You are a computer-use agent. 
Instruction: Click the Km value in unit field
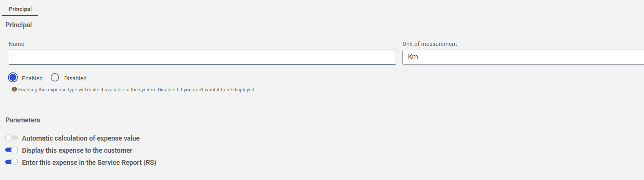pos(413,57)
